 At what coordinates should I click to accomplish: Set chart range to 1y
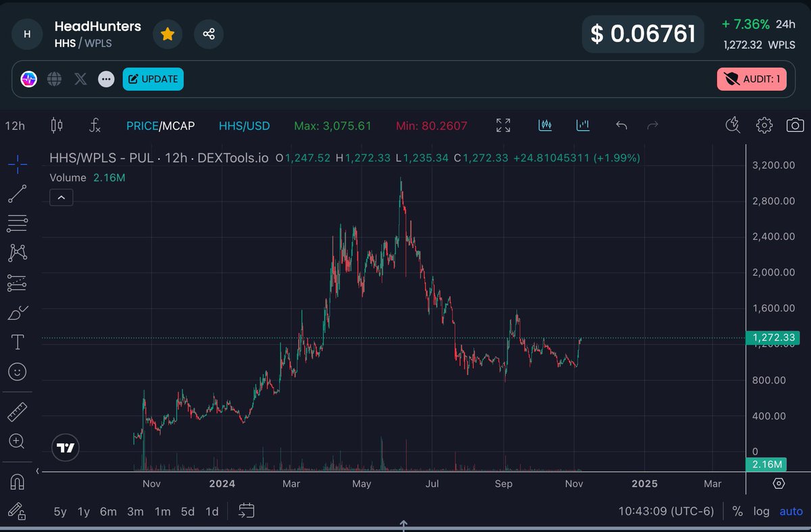click(84, 512)
